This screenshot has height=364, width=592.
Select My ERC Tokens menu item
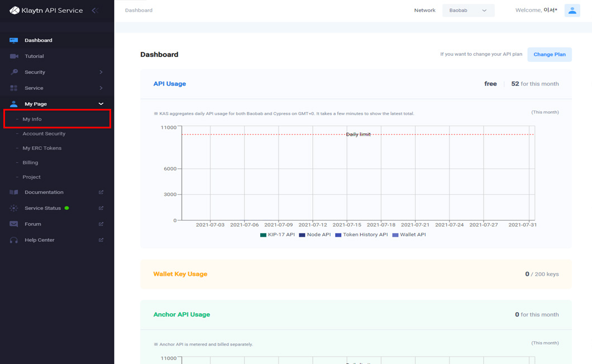[42, 148]
